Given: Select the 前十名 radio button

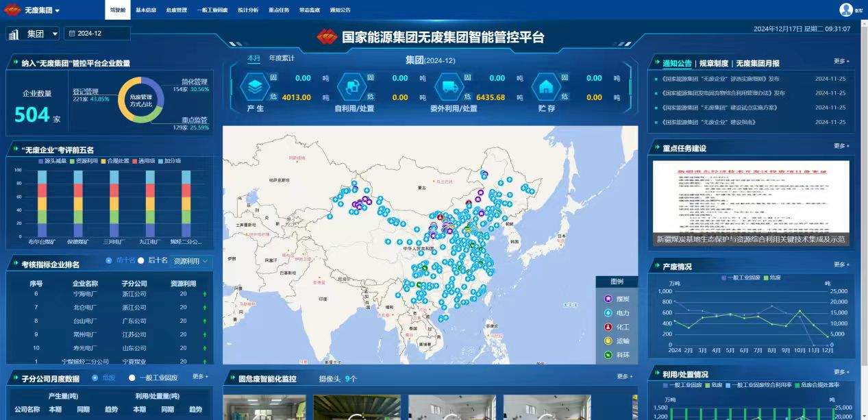Looking at the screenshot, I should (x=109, y=261).
